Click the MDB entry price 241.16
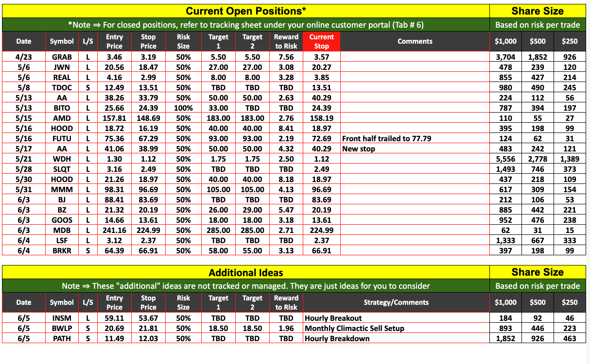This screenshot has height=364, width=590. point(114,230)
